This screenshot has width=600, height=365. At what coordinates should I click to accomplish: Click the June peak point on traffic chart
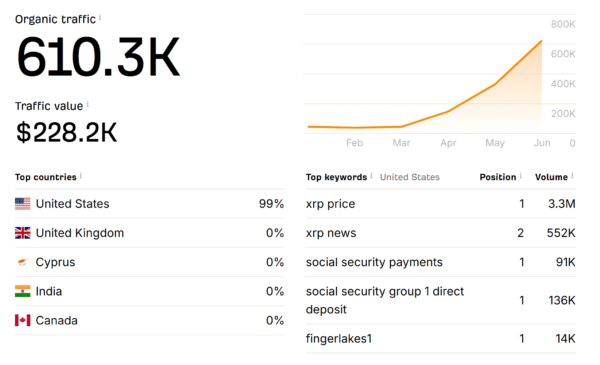click(x=541, y=41)
